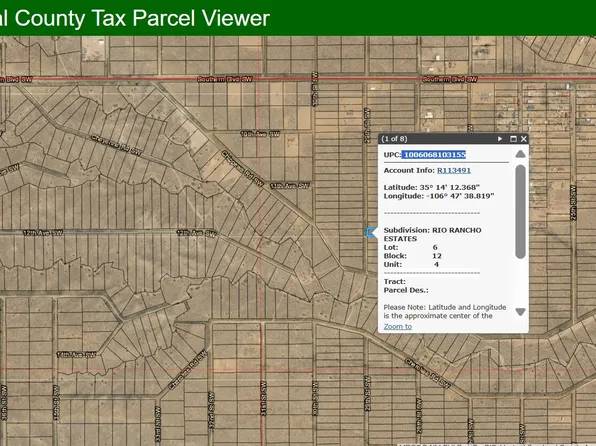Click the popup vertical scrollbar thumb
The image size is (596, 446).
(520, 212)
